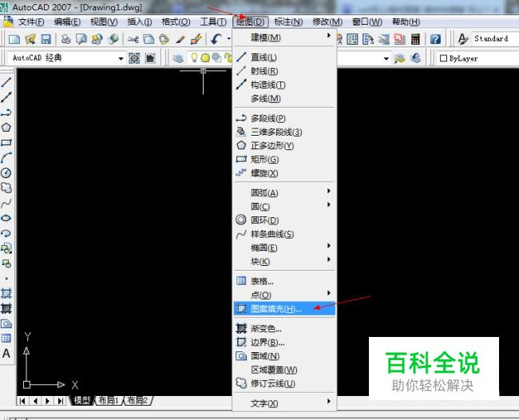The width and height of the screenshot is (519, 420).
Task: Click the Text Style icon beside Standard
Action: [x=463, y=38]
